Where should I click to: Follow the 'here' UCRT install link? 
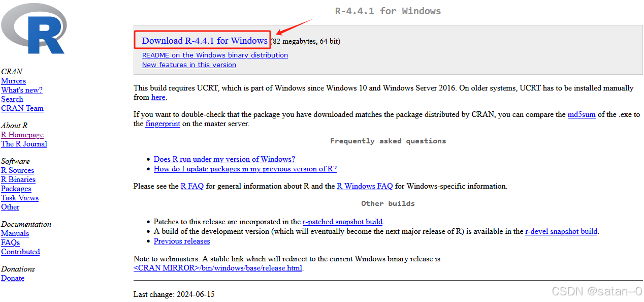tap(158, 97)
